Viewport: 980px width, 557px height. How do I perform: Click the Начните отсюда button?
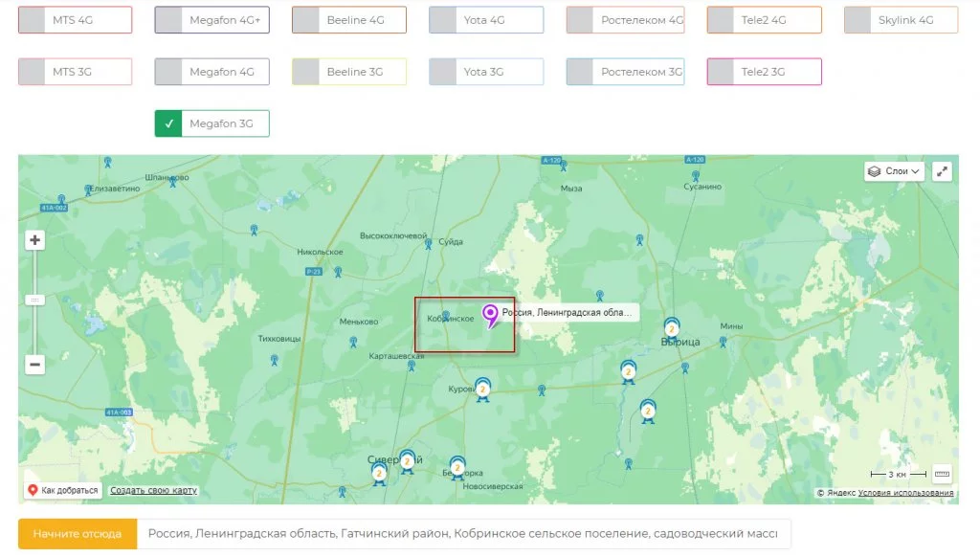pos(78,534)
